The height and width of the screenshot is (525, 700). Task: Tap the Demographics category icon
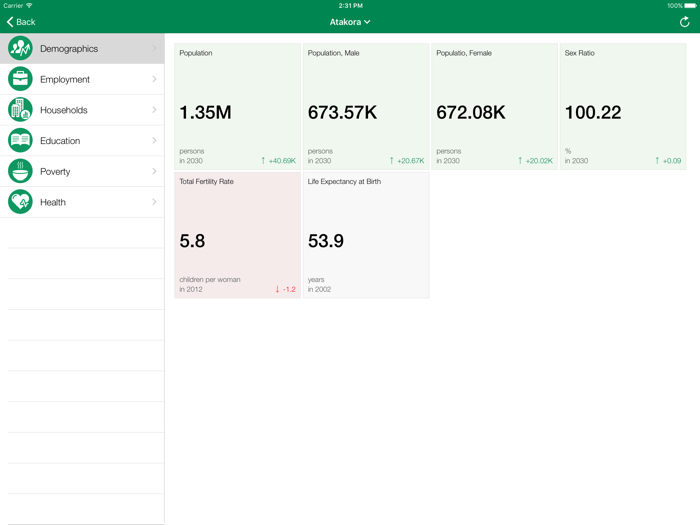tap(20, 48)
